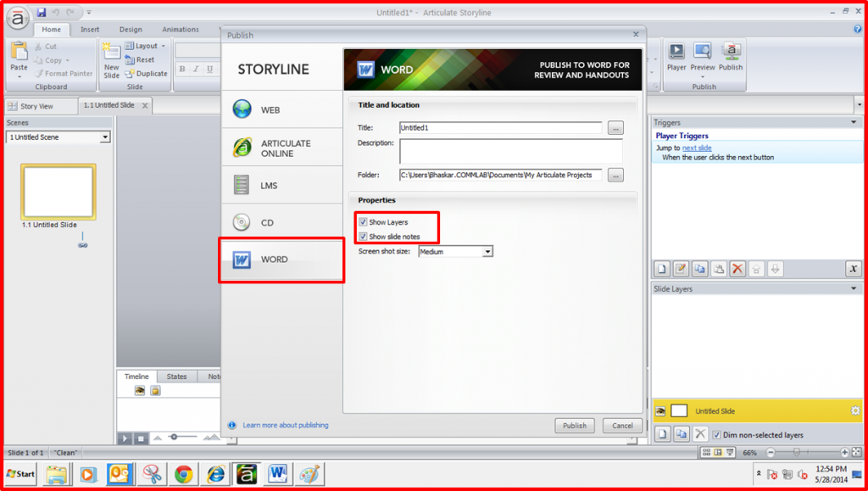Edit the selected trigger
868x491 pixels.
point(681,269)
